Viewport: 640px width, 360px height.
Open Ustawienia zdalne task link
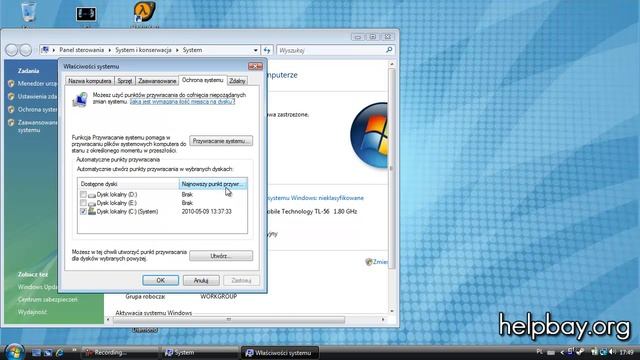[37, 96]
